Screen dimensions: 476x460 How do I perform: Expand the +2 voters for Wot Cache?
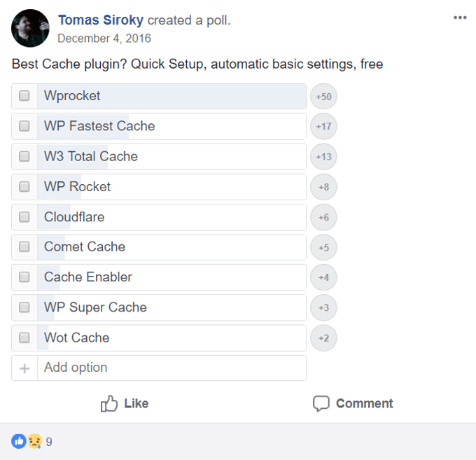pos(323,338)
